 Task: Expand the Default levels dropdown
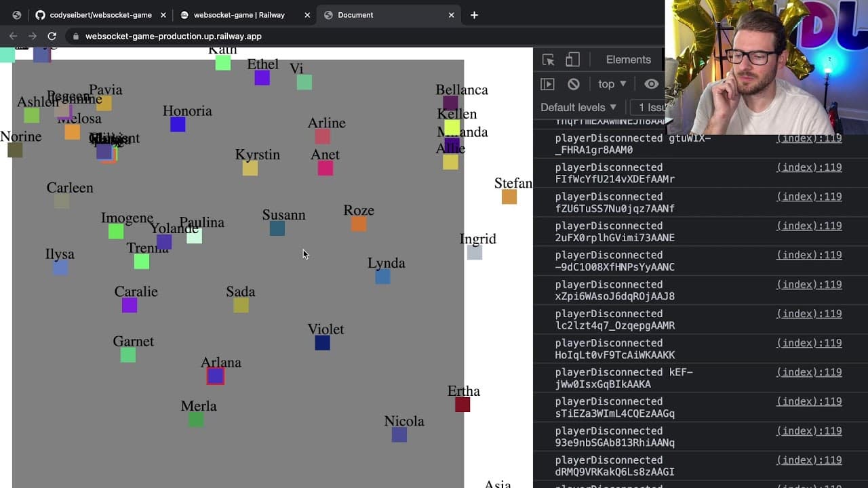[x=578, y=107]
